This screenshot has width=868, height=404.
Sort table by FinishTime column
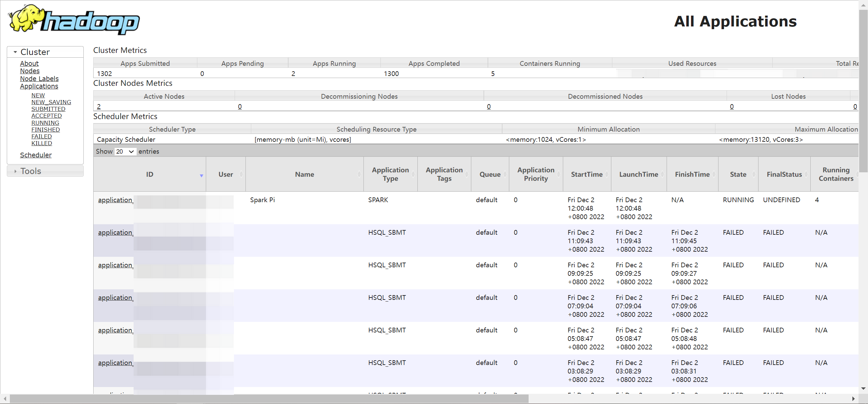click(x=692, y=174)
